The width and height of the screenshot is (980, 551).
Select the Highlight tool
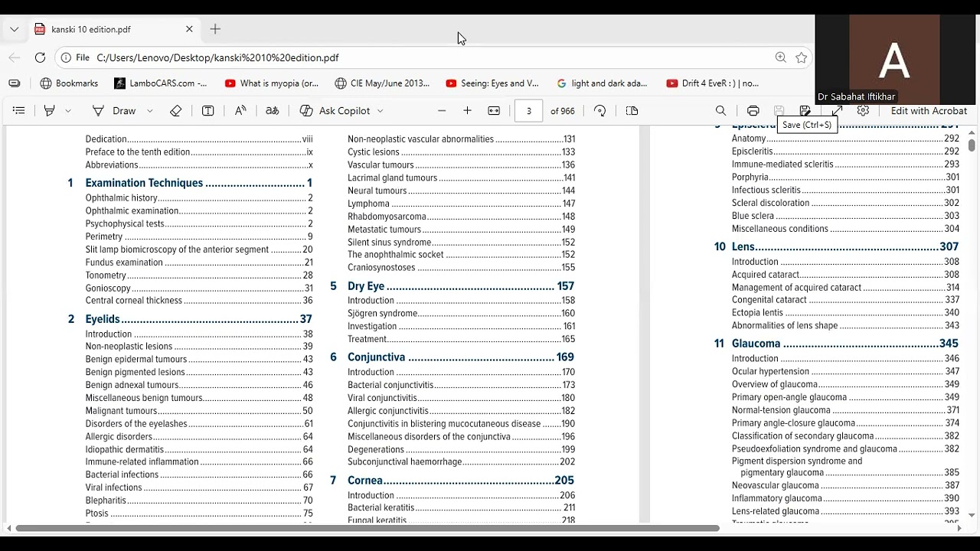click(x=50, y=111)
